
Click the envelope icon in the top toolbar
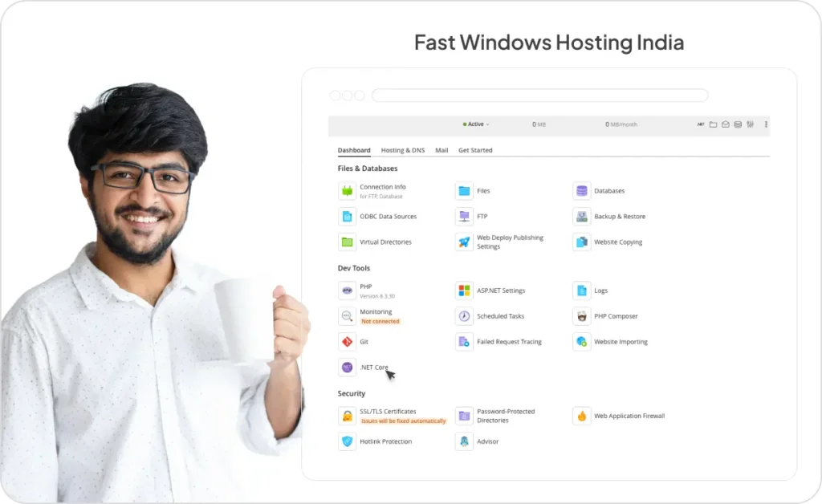point(726,124)
